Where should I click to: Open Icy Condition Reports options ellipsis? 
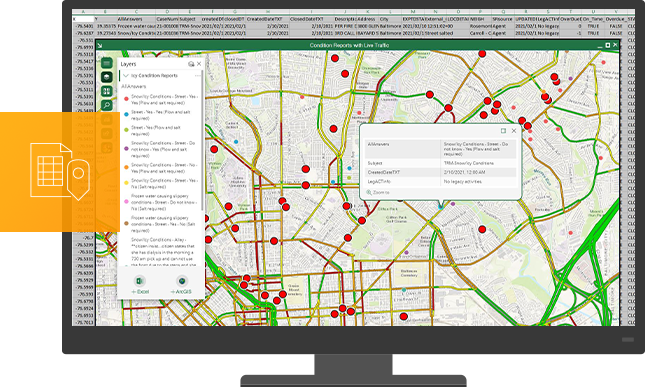[x=198, y=76]
